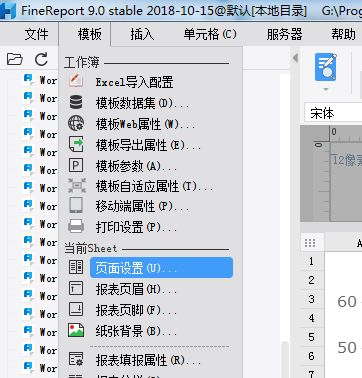Image resolution: width=362 pixels, height=378 pixels.
Task: Click the open folder icon in file panel
Action: click(15, 59)
